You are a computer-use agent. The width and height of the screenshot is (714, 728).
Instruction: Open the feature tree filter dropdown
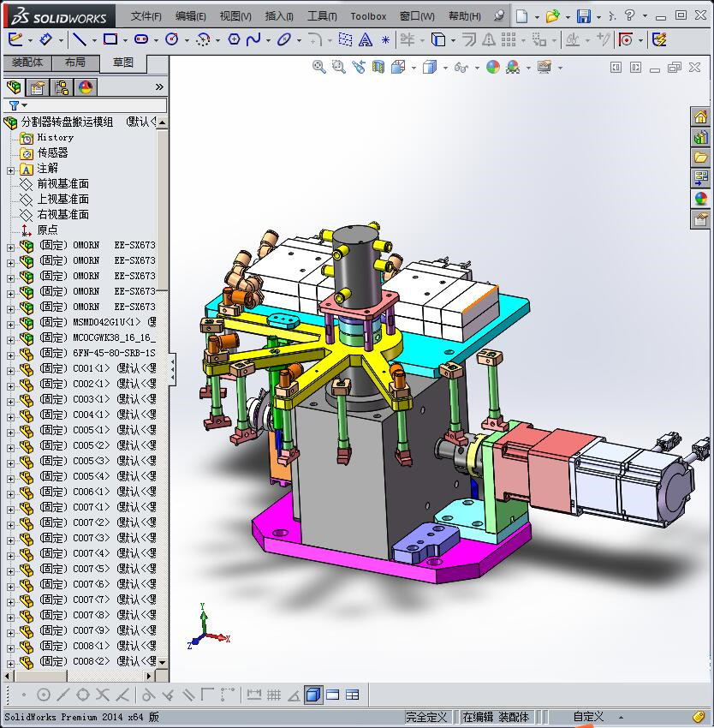(18, 105)
